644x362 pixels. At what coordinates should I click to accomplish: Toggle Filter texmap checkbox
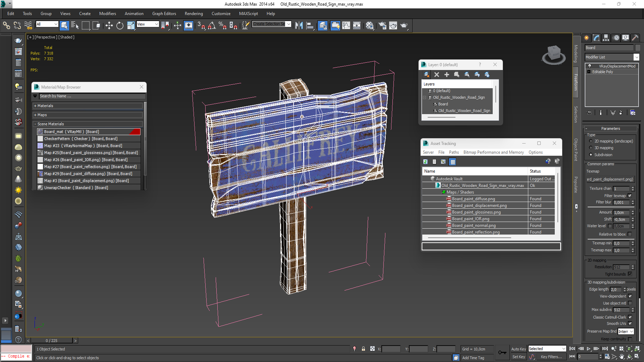tap(630, 196)
